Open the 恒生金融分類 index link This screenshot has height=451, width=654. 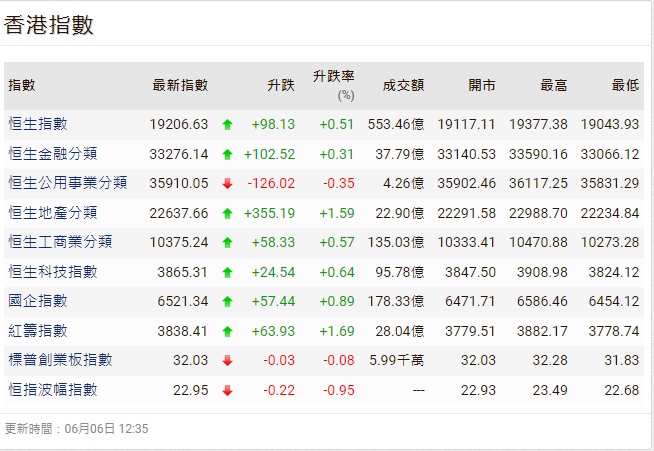pyautogui.click(x=53, y=154)
